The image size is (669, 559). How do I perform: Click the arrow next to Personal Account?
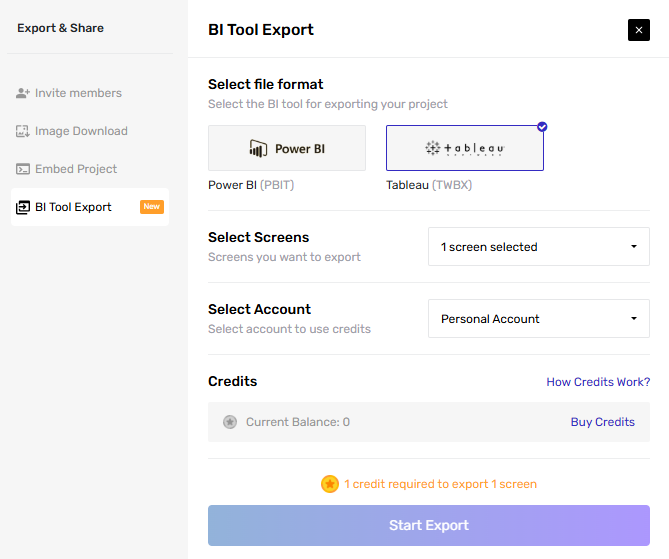(634, 319)
